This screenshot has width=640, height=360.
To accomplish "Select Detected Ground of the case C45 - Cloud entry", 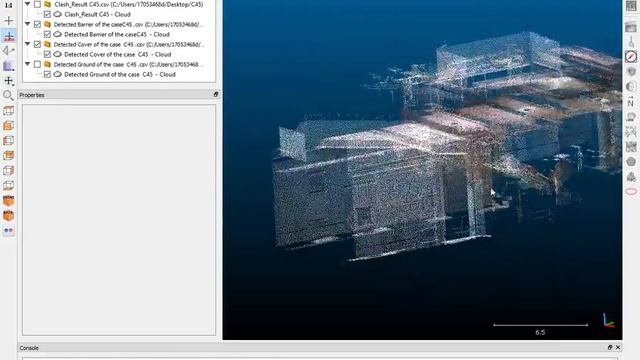I will [x=120, y=74].
